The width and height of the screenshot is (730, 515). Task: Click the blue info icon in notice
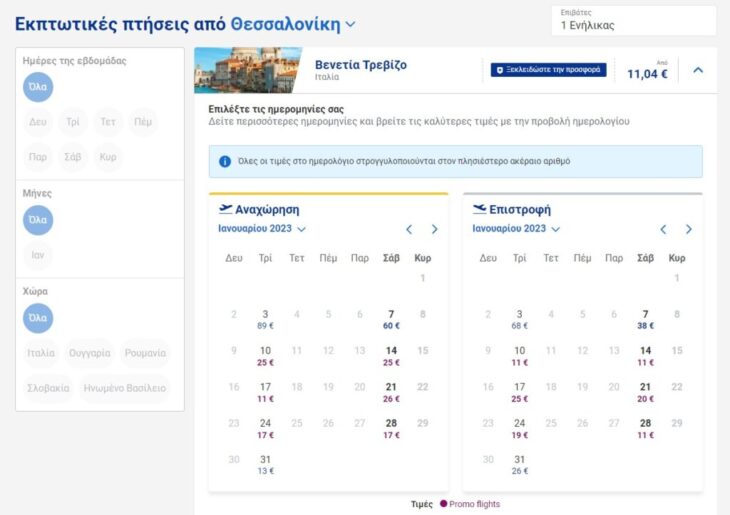tap(226, 161)
